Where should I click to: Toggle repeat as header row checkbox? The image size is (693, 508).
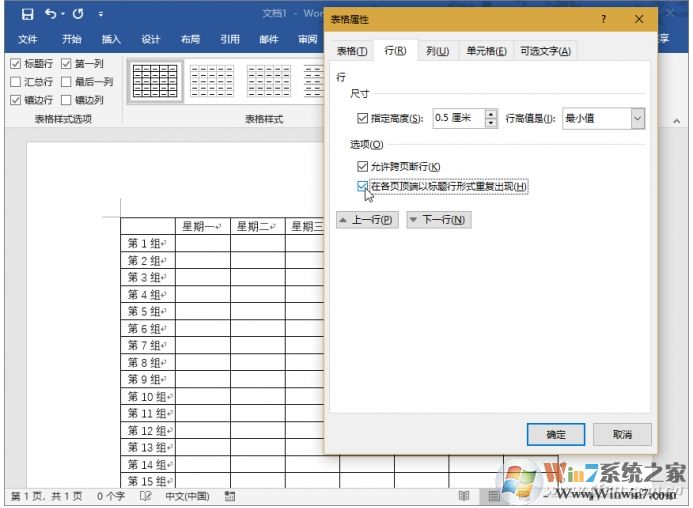(x=362, y=186)
